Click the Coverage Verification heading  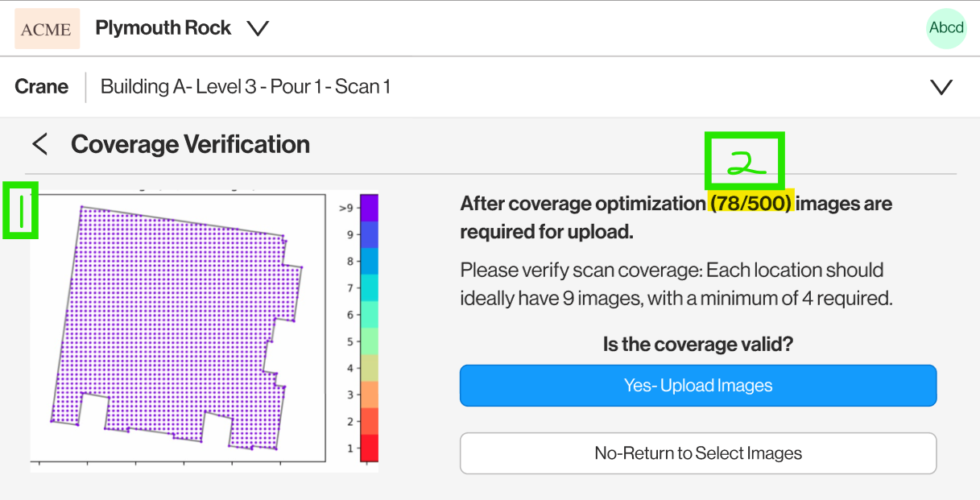[x=190, y=145]
